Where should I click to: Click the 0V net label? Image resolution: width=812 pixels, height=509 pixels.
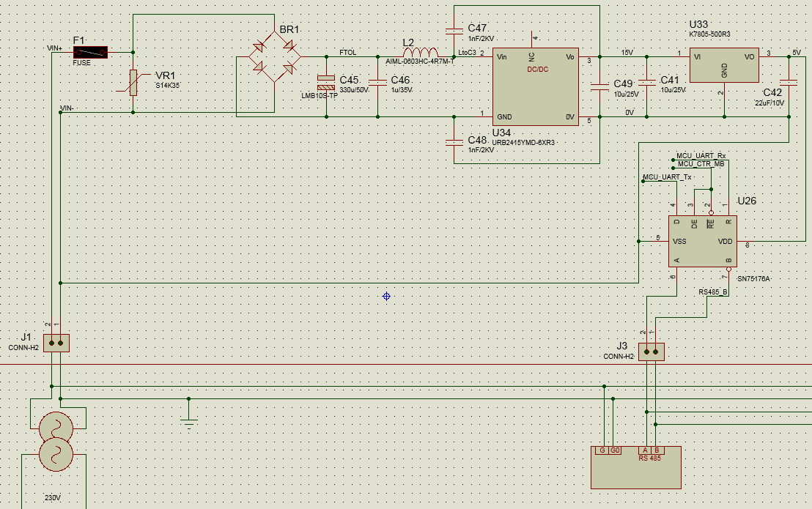click(630, 112)
